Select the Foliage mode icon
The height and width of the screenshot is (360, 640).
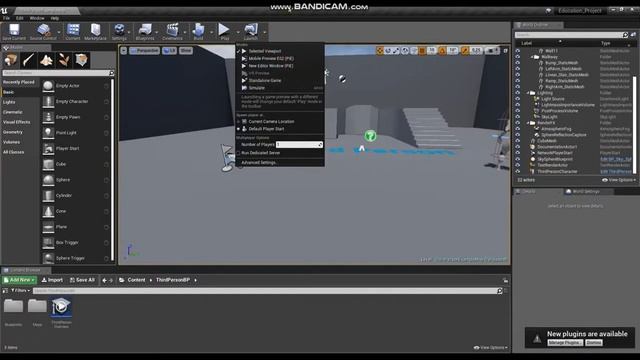(x=64, y=60)
